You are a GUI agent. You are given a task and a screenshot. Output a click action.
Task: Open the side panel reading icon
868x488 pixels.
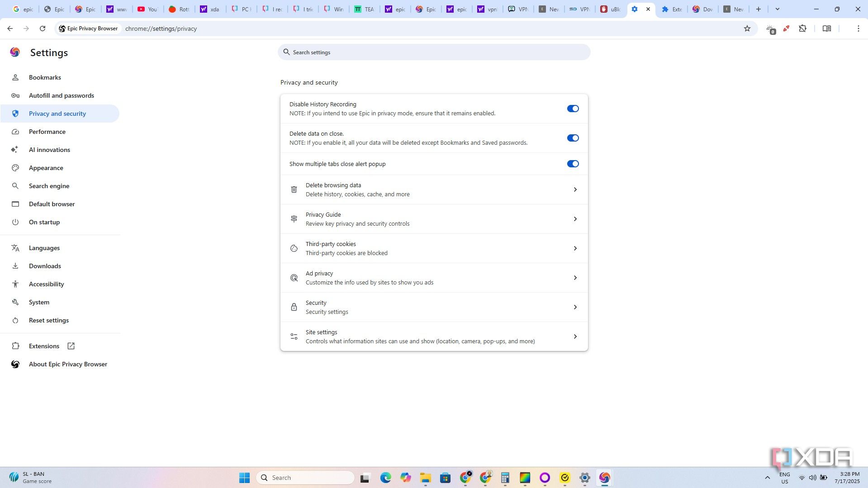pyautogui.click(x=827, y=28)
